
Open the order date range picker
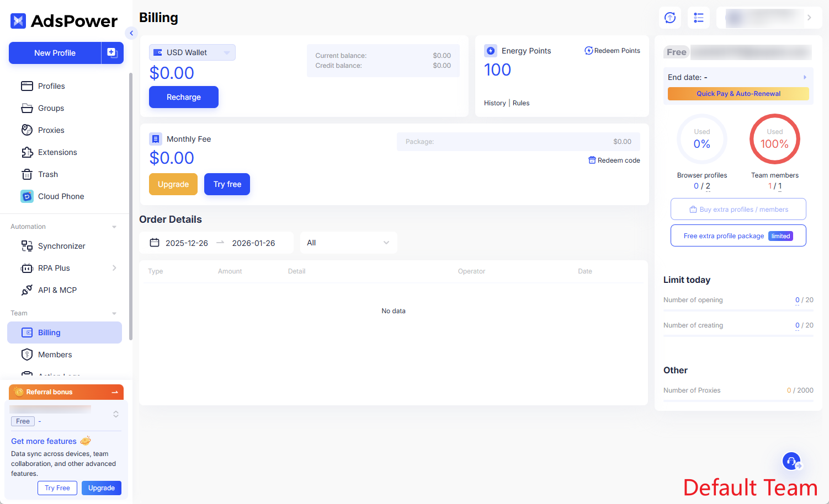point(216,243)
